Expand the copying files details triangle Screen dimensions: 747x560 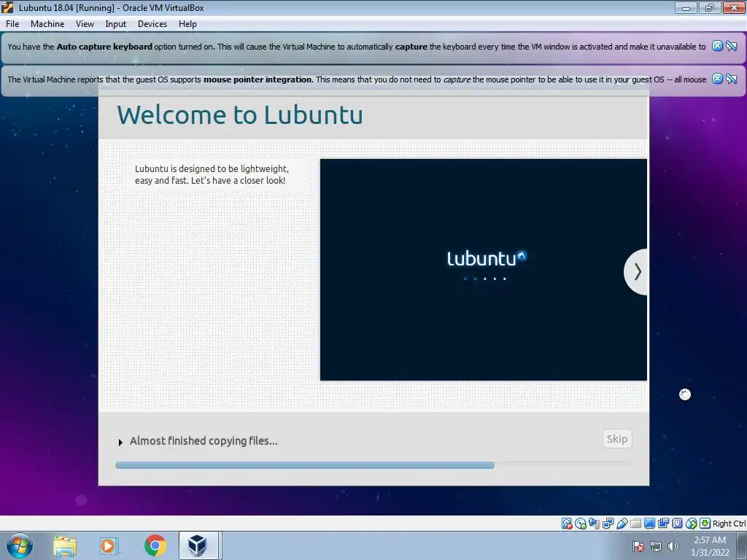120,443
